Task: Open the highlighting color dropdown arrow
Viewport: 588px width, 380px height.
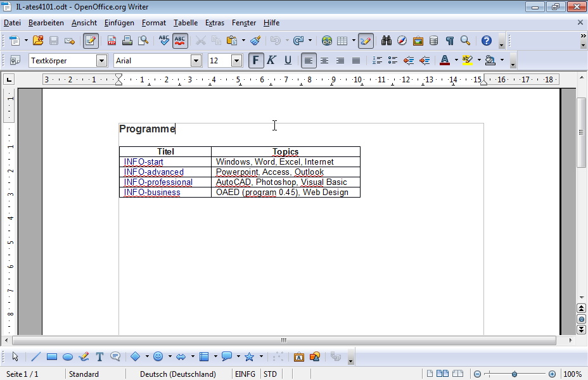Action: tap(479, 60)
